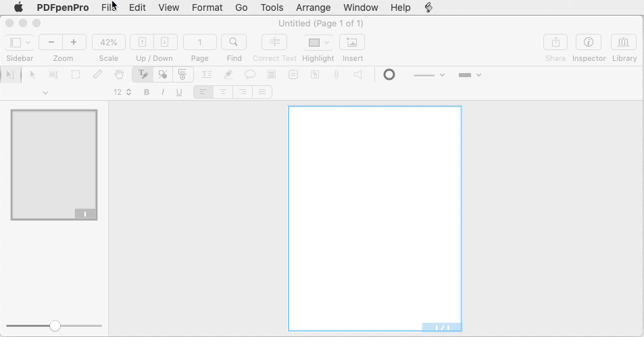
Task: Open the Arrange menu
Action: 313,7
